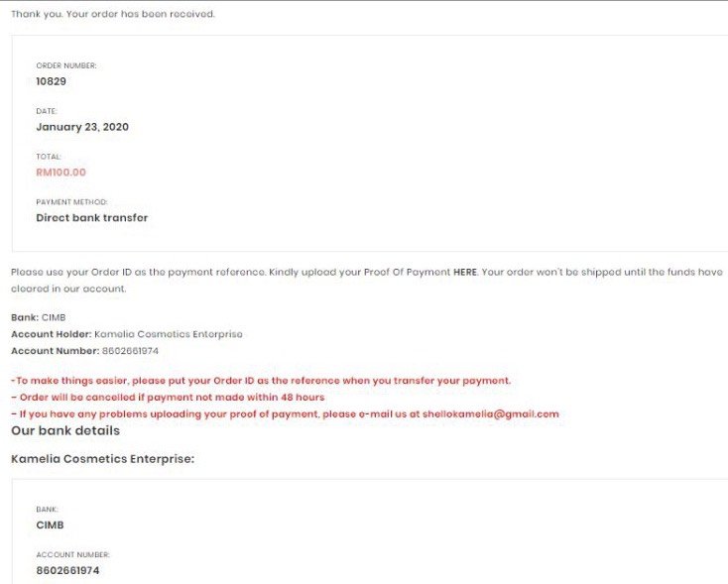The height and width of the screenshot is (584, 728).
Task: Click the Direct bank transfer payment method
Action: tap(92, 218)
